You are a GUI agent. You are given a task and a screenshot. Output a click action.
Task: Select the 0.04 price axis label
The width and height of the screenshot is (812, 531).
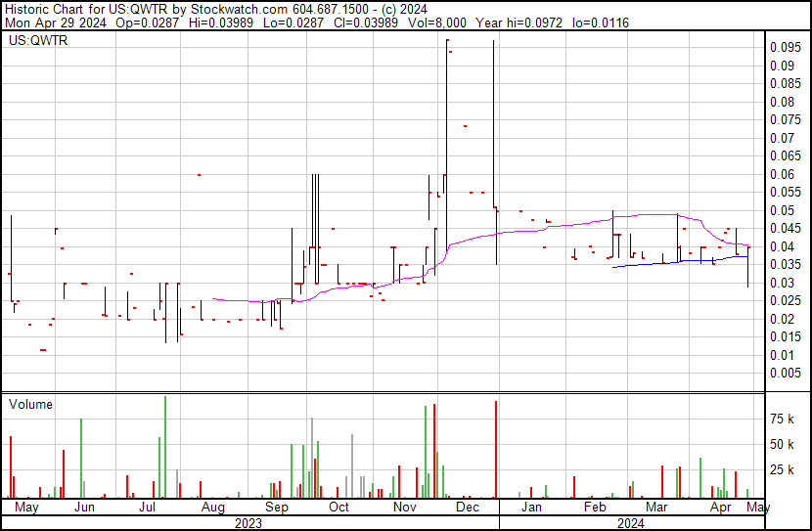click(782, 246)
